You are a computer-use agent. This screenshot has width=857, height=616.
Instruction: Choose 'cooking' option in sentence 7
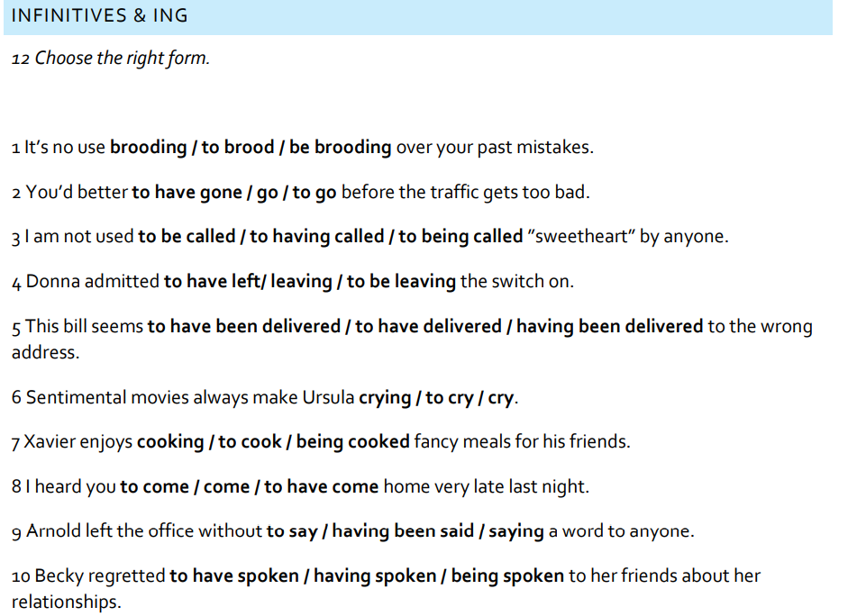(170, 442)
